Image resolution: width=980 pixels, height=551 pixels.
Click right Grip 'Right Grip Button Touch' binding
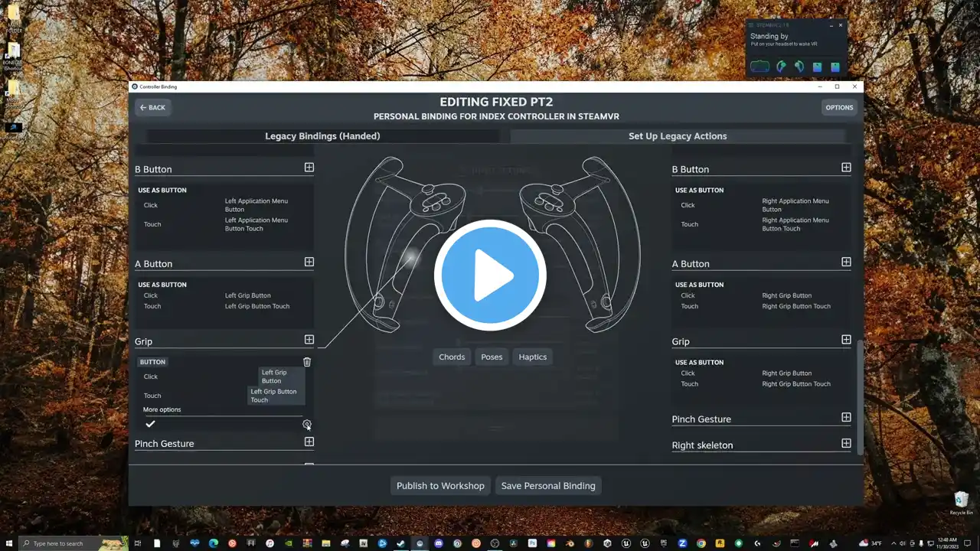(x=796, y=384)
